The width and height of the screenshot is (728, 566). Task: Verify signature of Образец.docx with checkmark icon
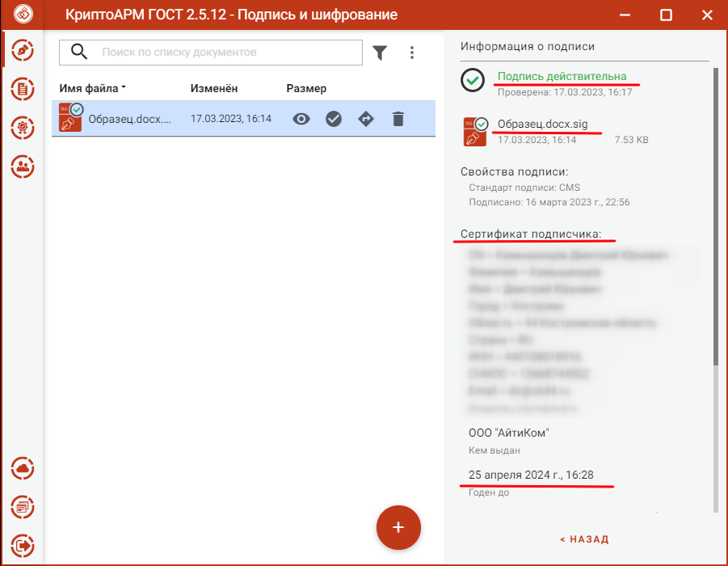click(x=334, y=119)
